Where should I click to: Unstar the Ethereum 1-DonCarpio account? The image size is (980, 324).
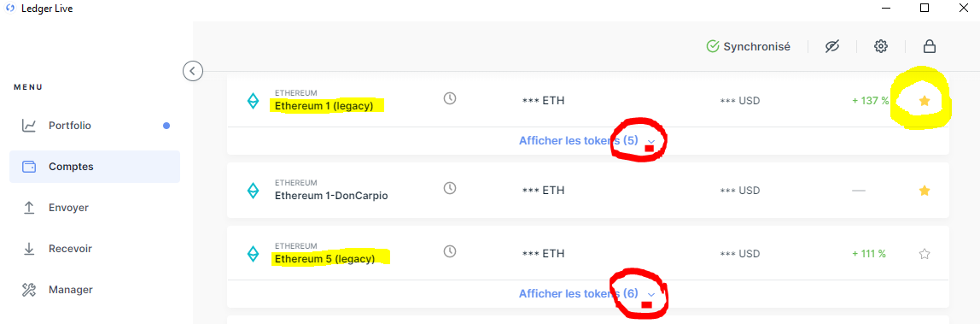925,190
